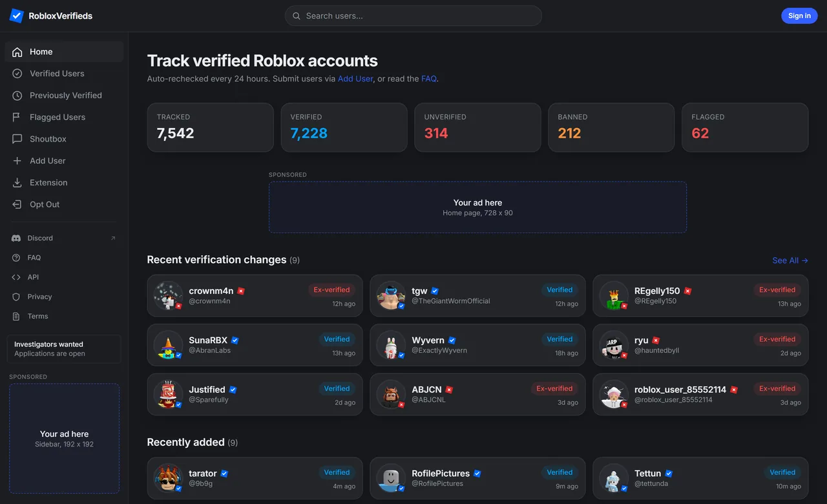Click the Discord logo icon in sidebar
Screen dimensions: 827x504
point(16,238)
